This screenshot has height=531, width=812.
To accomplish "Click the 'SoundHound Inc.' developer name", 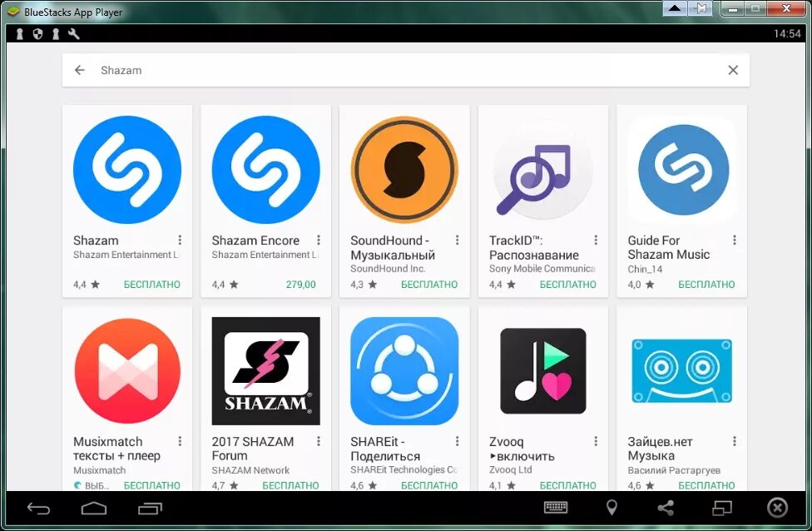I will pos(388,268).
